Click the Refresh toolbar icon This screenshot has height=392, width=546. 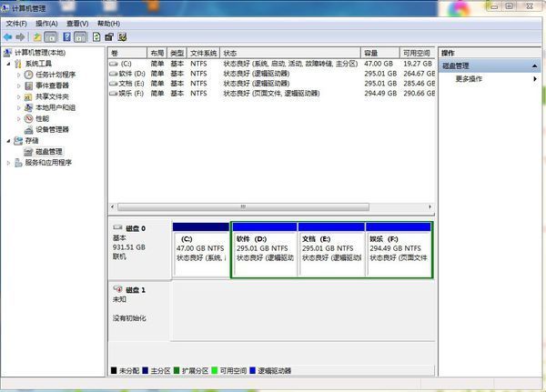(96, 37)
